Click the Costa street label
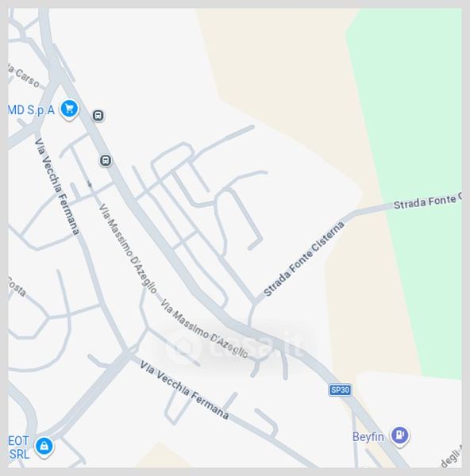This screenshot has height=476, width=470. (17, 287)
